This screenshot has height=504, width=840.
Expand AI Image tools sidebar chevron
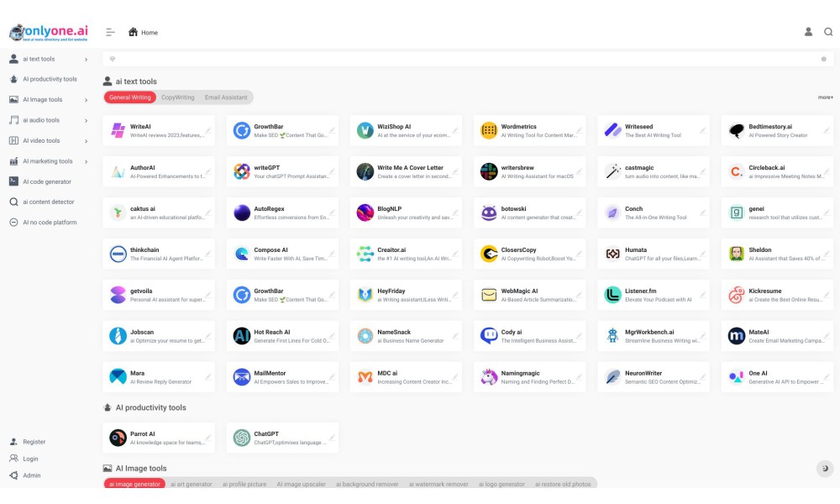pos(86,100)
